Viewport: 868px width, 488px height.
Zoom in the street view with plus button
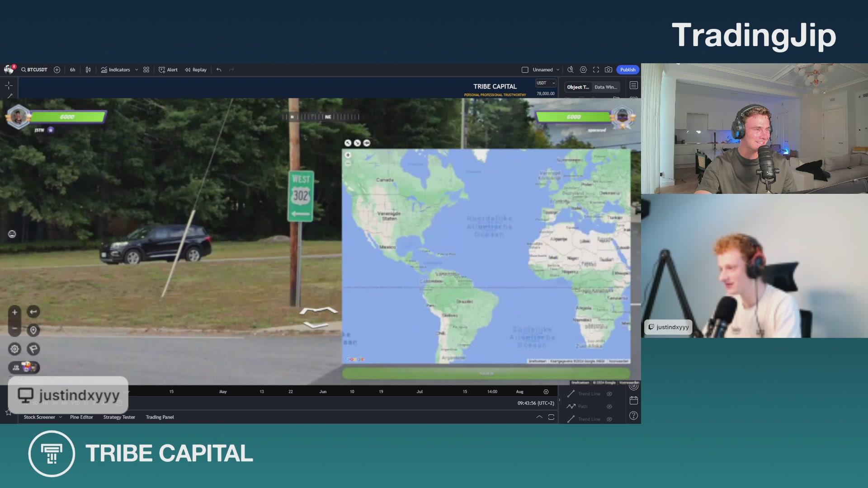[x=14, y=312]
